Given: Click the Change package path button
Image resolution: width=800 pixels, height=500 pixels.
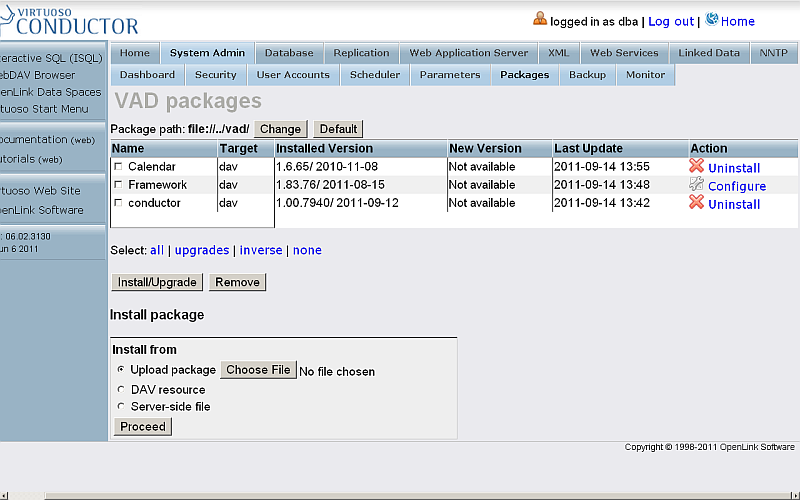Looking at the screenshot, I should click(x=280, y=129).
